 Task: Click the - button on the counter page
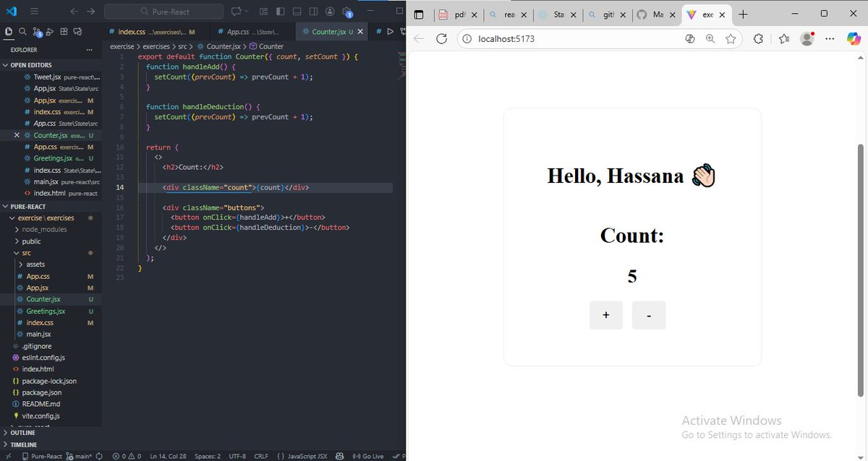[x=649, y=314]
